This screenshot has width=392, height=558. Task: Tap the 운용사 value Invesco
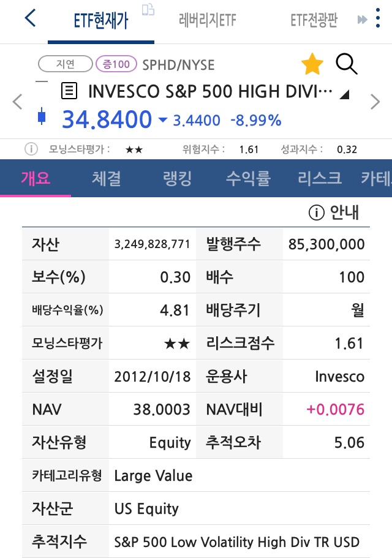tap(340, 377)
